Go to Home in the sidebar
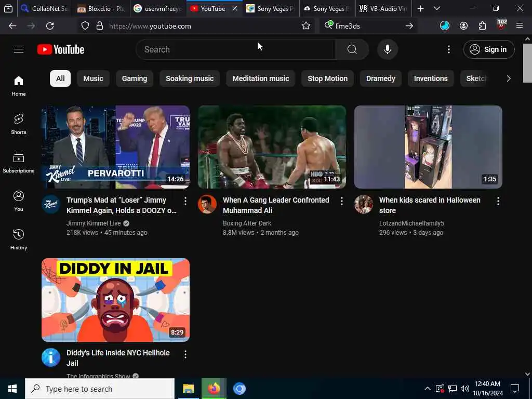This screenshot has width=532, height=399. 19,86
